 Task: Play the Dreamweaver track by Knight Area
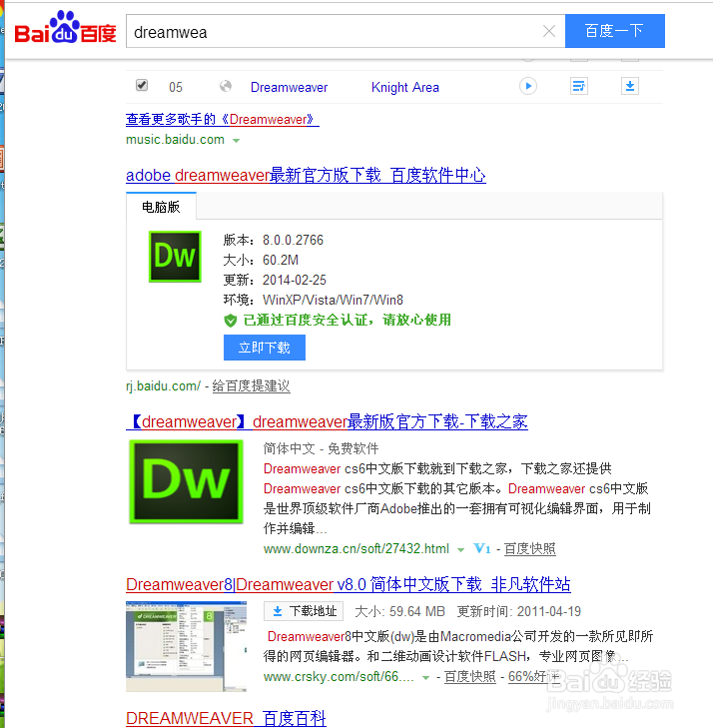[528, 86]
